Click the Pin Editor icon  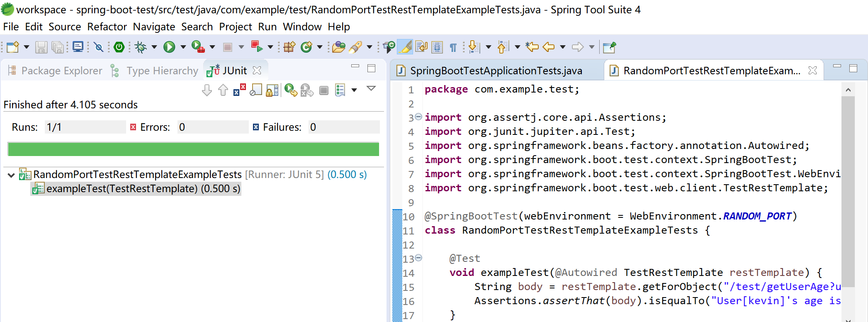[x=609, y=47]
